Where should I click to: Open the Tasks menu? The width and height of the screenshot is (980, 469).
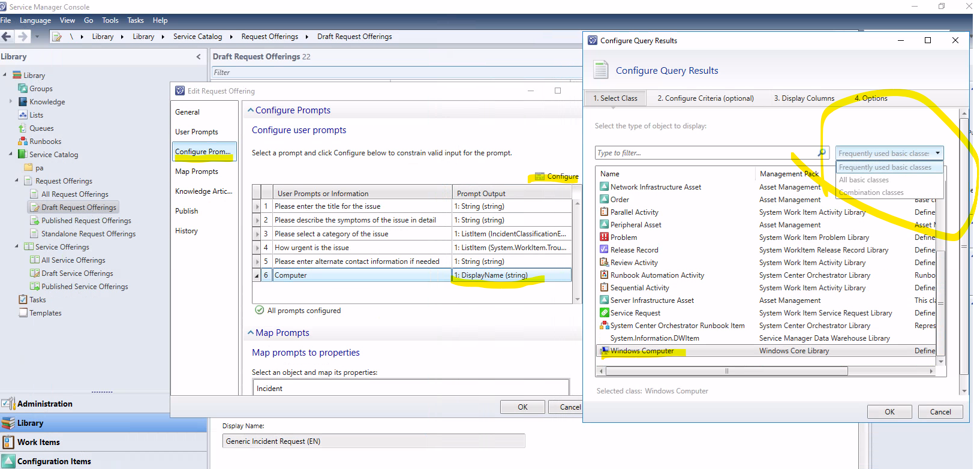(x=136, y=20)
